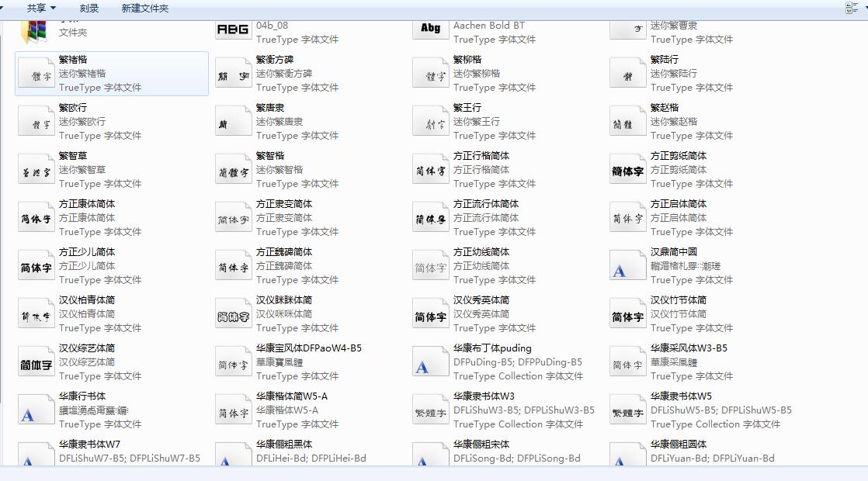Click the folder icon at the list top
This screenshot has width=868, height=481.
click(x=36, y=31)
